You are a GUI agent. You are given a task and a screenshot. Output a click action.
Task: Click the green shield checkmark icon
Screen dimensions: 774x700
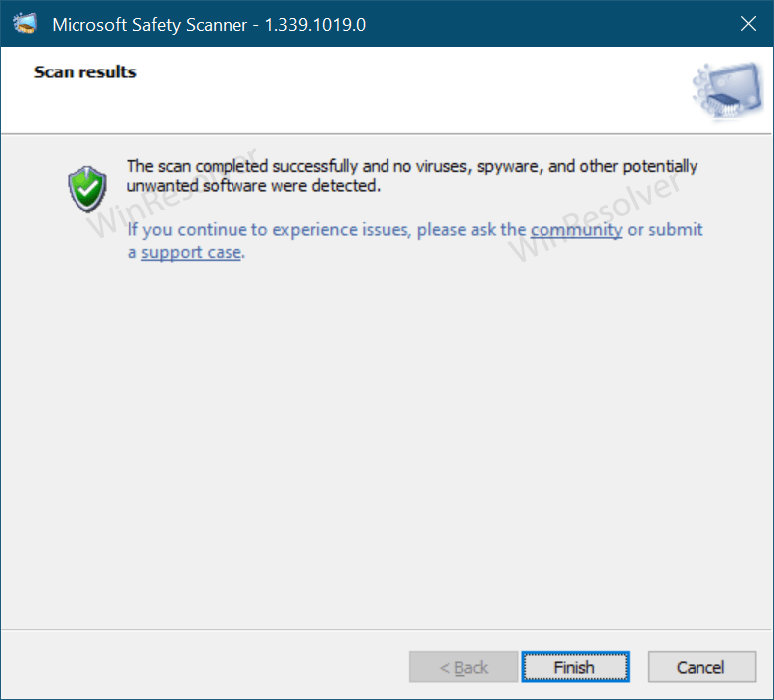(87, 190)
